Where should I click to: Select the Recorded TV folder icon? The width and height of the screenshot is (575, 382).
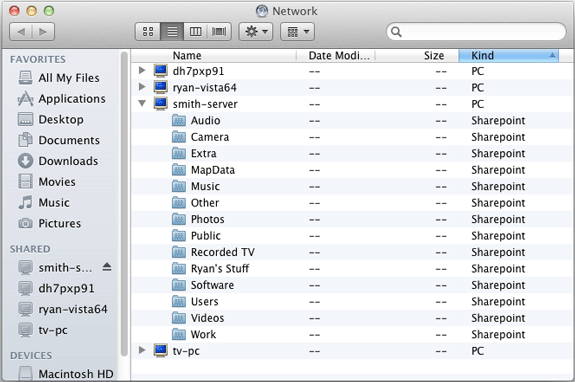pyautogui.click(x=179, y=252)
